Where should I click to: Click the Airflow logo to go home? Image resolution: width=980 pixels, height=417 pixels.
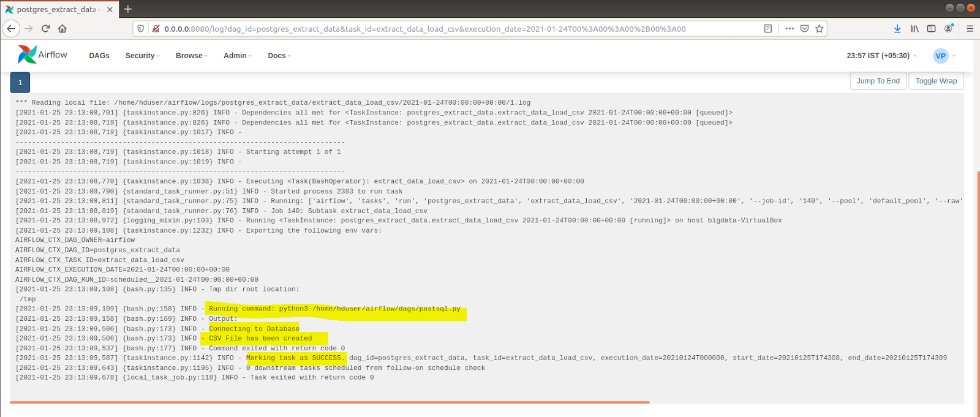[x=42, y=55]
